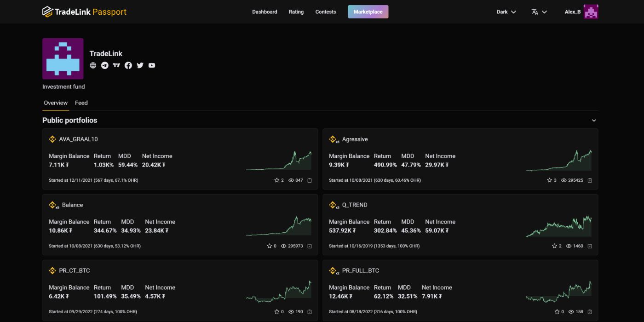Click the copy icon on the Agressive portfolio
Image resolution: width=644 pixels, height=322 pixels.
click(x=590, y=180)
